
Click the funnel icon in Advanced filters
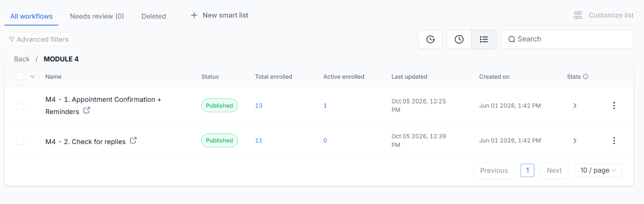coord(12,39)
